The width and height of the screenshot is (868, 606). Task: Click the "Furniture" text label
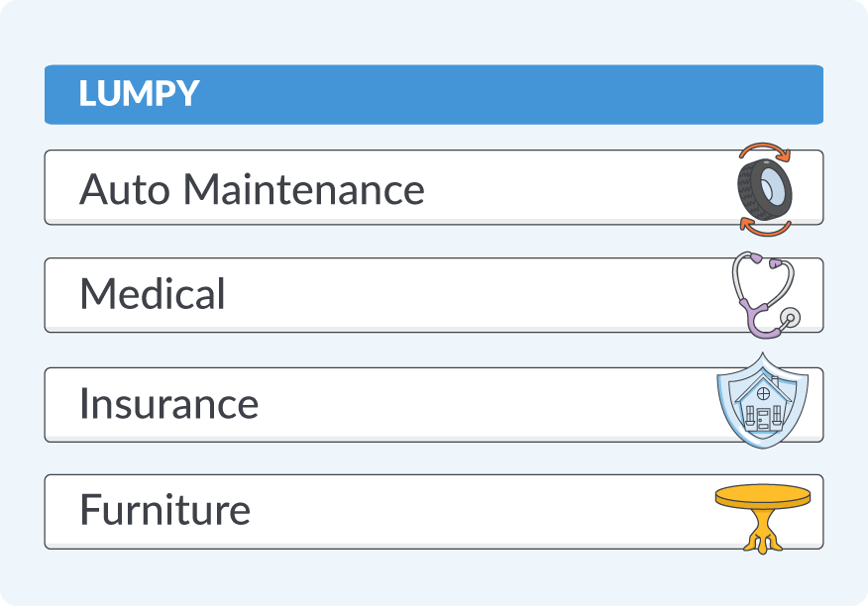[164, 511]
